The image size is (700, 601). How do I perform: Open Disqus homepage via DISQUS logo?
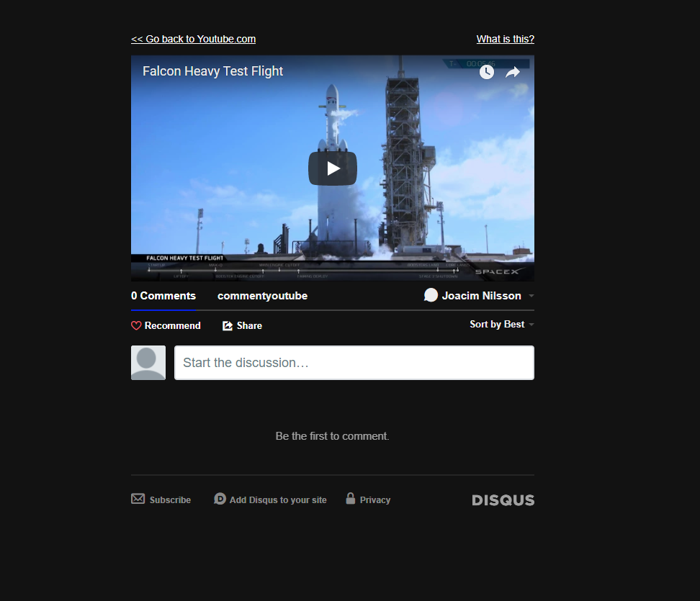(503, 500)
